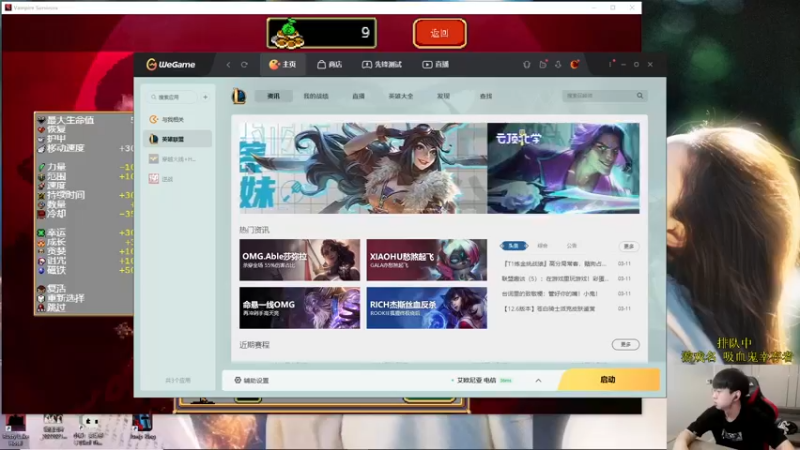Switch to the 资讯 sub-tab

pos(273,96)
